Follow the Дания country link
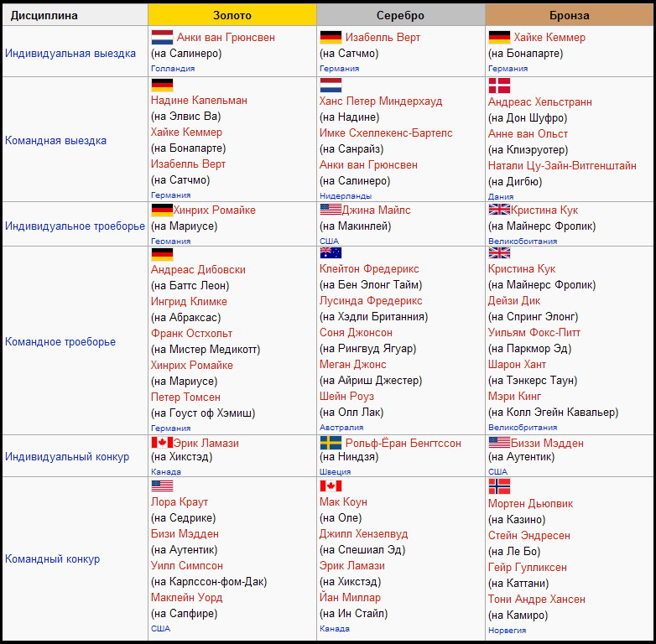Screen dimensions: 656x644 click(x=501, y=197)
